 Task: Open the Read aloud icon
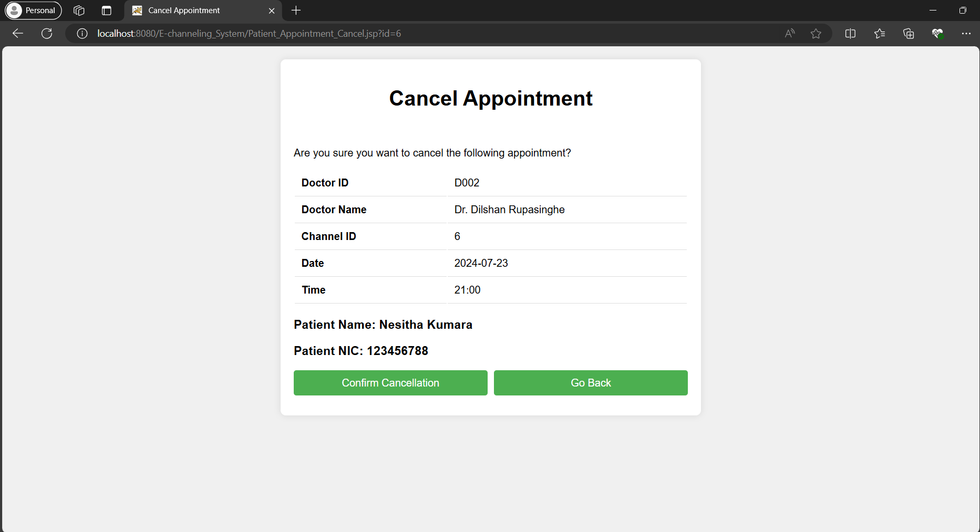pyautogui.click(x=789, y=34)
